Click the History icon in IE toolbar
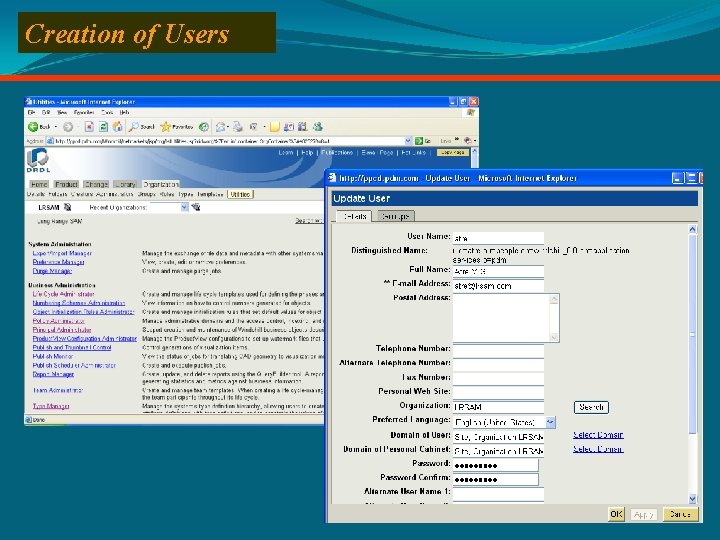 tap(204, 127)
